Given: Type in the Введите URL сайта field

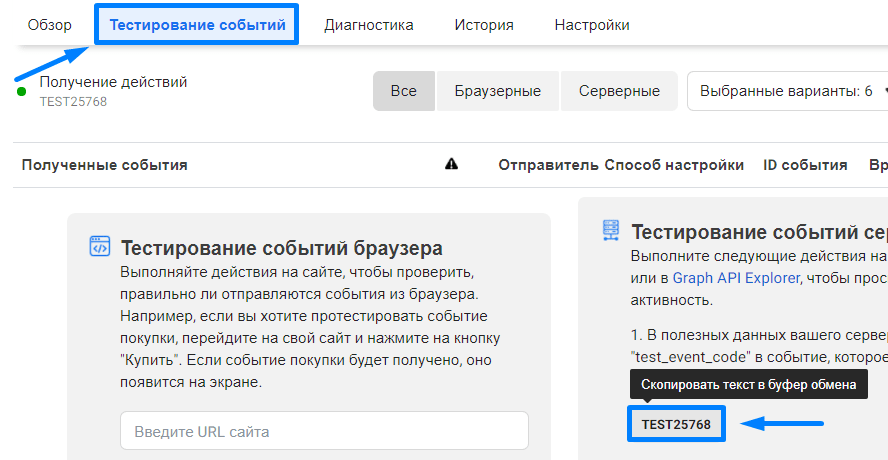Looking at the screenshot, I should pyautogui.click(x=324, y=432).
